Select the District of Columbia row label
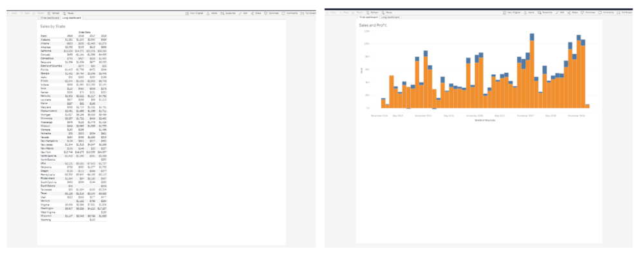The image size is (644, 258). 51,66
